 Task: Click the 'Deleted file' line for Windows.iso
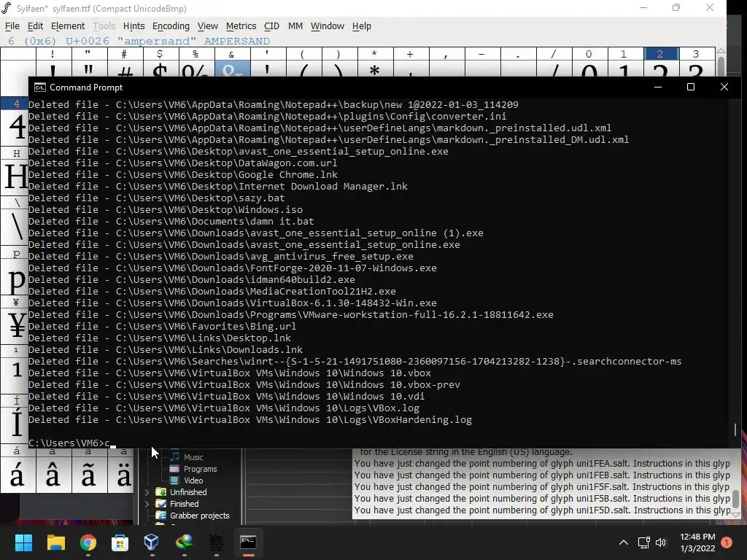tap(166, 209)
